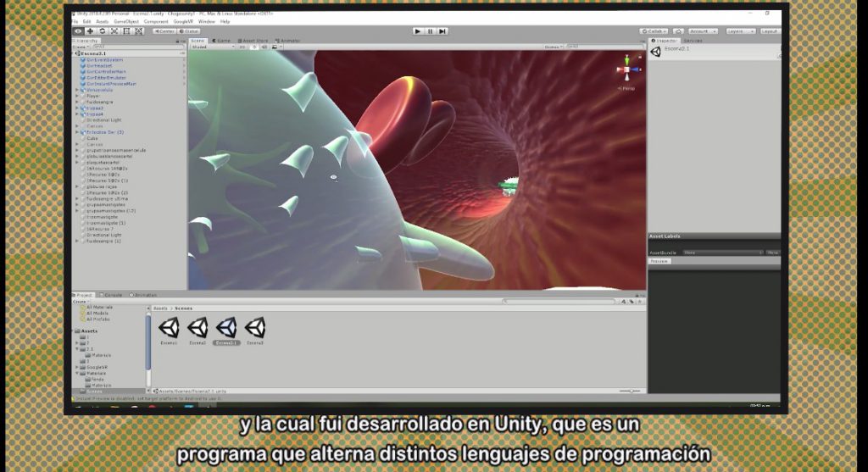Screen dimensions: 868x472
Task: Lock the Hierarchy panel
Action: [x=178, y=41]
